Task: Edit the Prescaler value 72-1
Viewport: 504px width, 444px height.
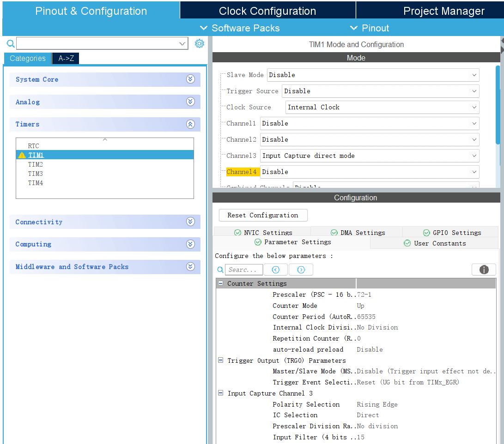Action: pos(364,294)
